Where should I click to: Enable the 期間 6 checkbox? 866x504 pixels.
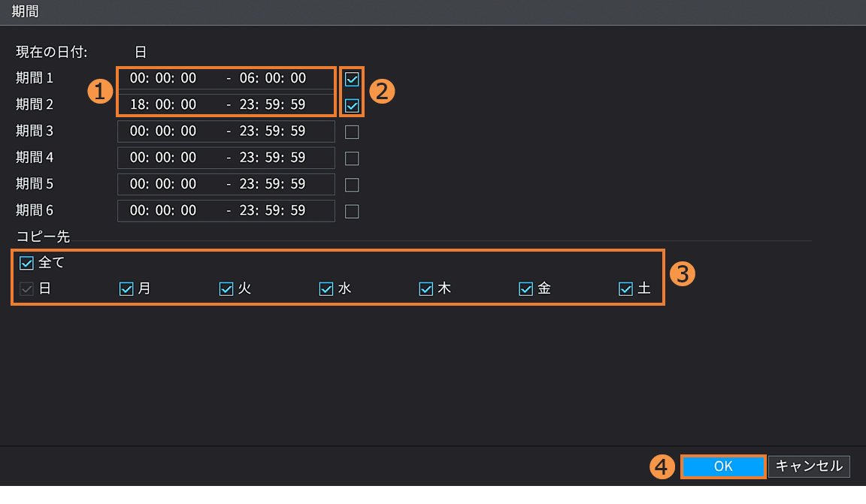click(352, 211)
